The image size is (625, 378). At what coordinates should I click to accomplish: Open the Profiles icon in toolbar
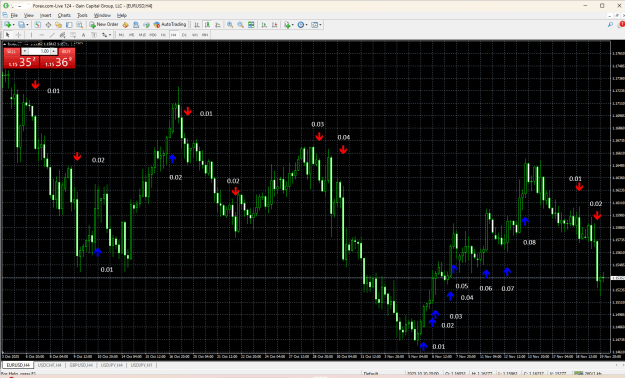(x=22, y=25)
